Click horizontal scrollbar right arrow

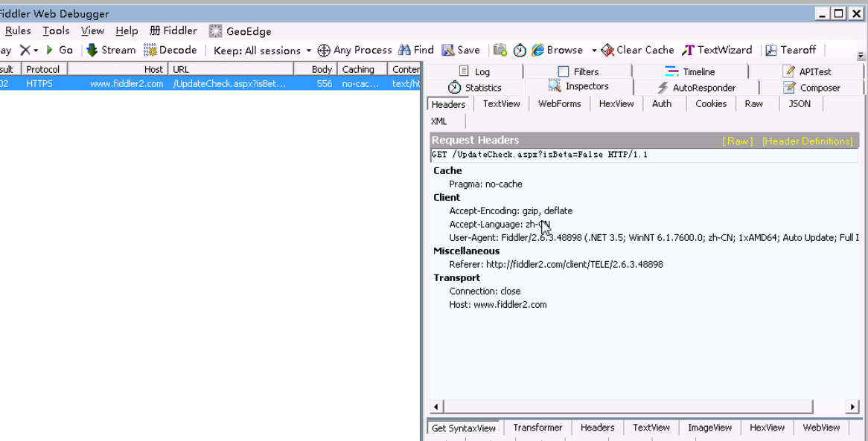click(x=852, y=407)
